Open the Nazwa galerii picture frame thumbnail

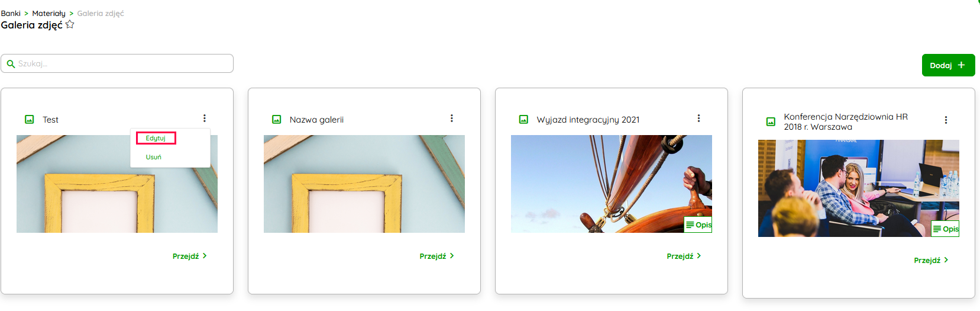[x=364, y=184]
